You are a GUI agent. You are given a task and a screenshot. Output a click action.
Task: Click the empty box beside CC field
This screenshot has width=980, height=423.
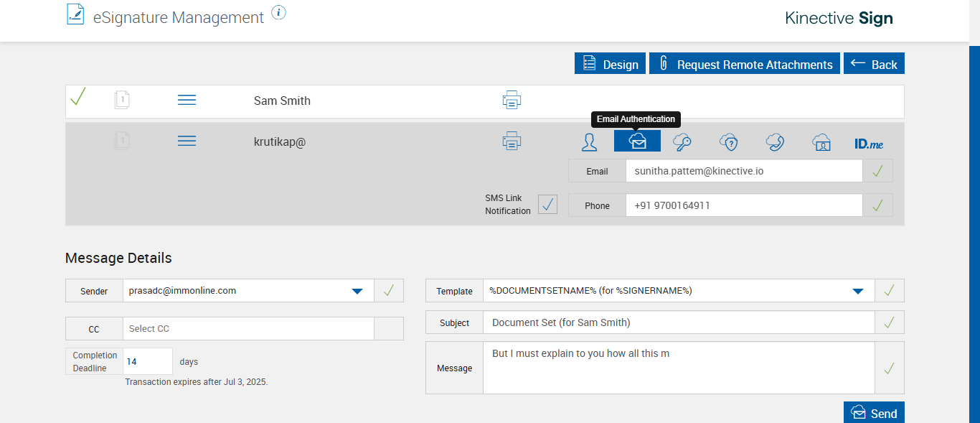389,328
